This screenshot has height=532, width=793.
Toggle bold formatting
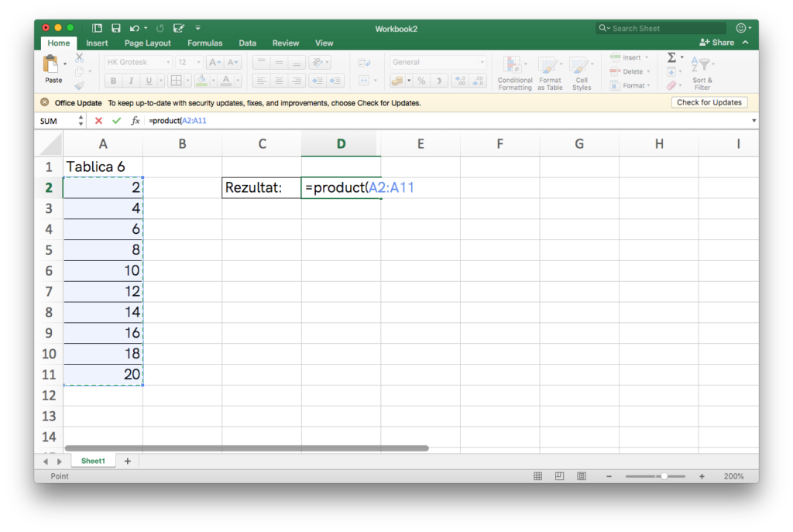tap(113, 81)
